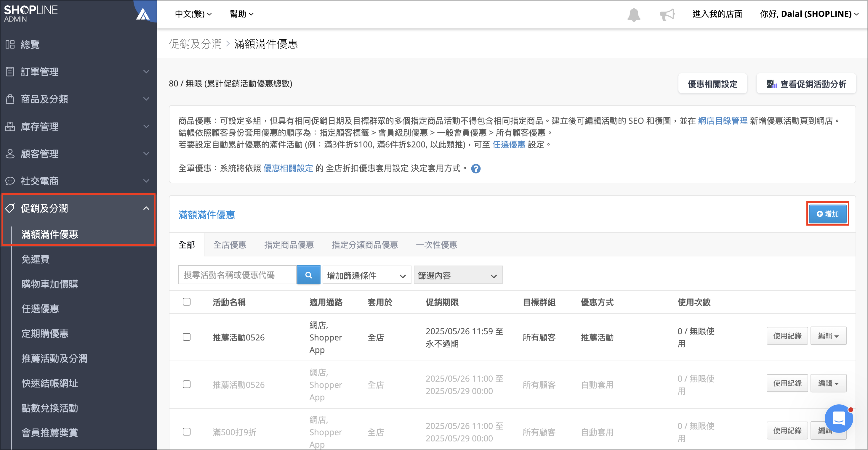Click 進入我的店面 link
The width and height of the screenshot is (868, 450).
click(718, 14)
